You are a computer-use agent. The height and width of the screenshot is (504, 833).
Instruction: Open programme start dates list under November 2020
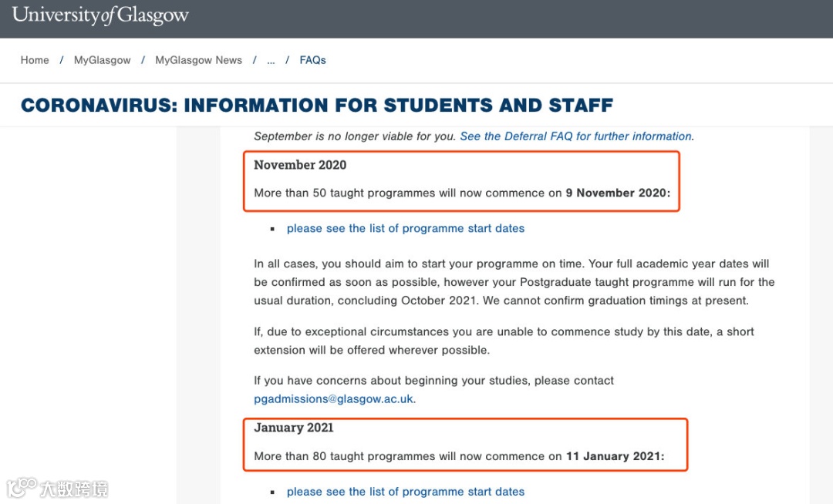click(405, 229)
